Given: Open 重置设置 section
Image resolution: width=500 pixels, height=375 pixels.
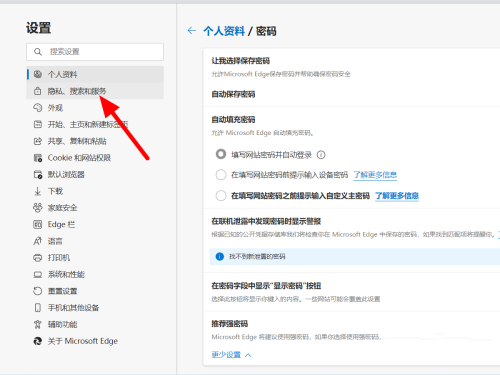Looking at the screenshot, I should click(x=95, y=291).
